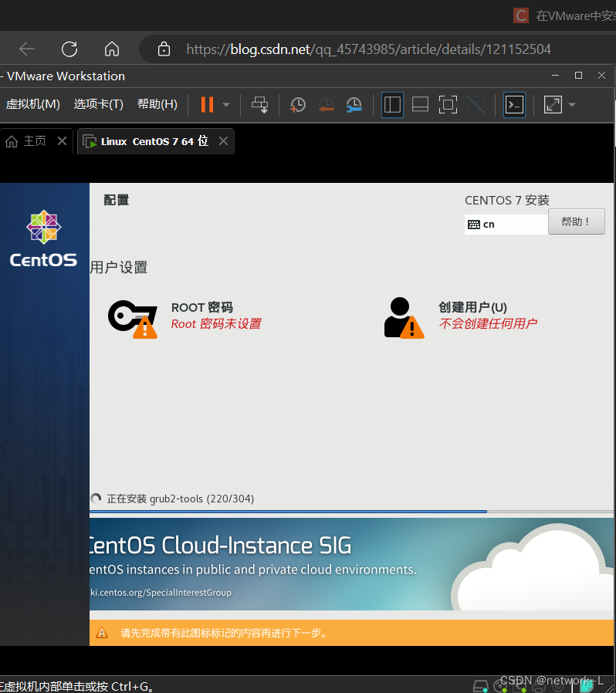This screenshot has height=693, width=616.
Task: Expand the stretch display dropdown arrow
Action: 572,105
